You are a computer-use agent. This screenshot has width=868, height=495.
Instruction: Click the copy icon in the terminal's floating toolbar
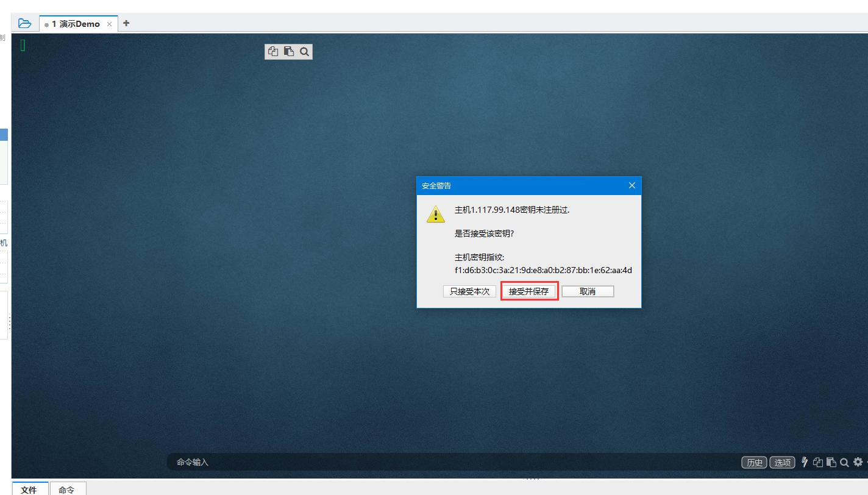click(272, 52)
